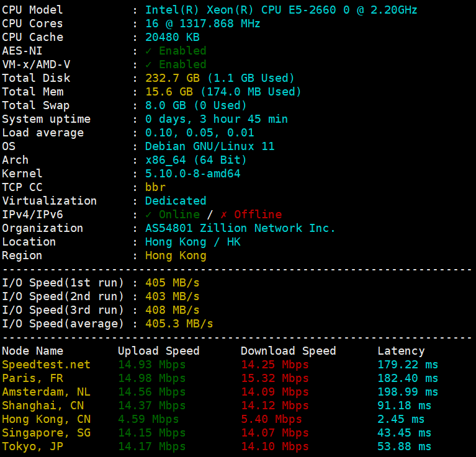
Task: Select the Dedicated virtualization value
Action: click(176, 201)
